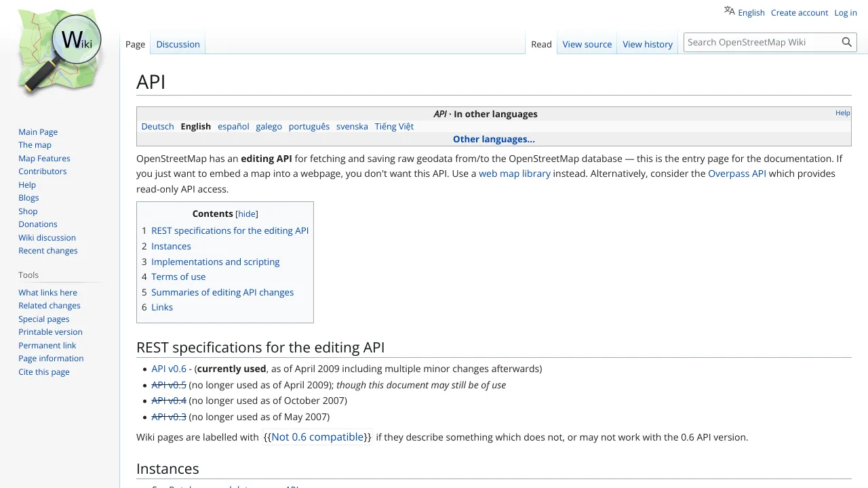Switch to Deutsch version
Screen dimensions: 868x488
[x=157, y=126]
